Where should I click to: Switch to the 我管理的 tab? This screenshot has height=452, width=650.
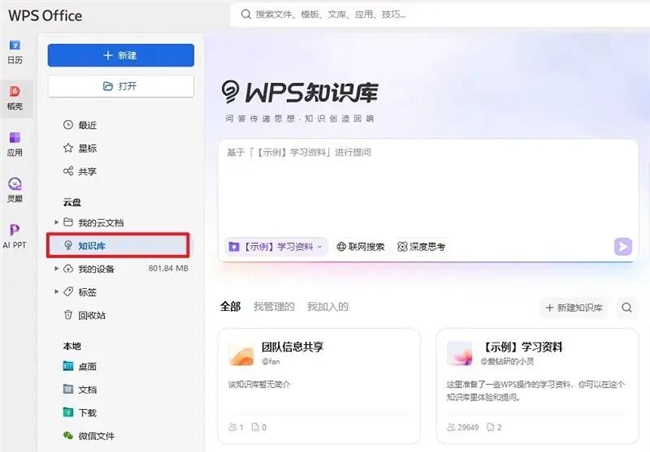(273, 307)
